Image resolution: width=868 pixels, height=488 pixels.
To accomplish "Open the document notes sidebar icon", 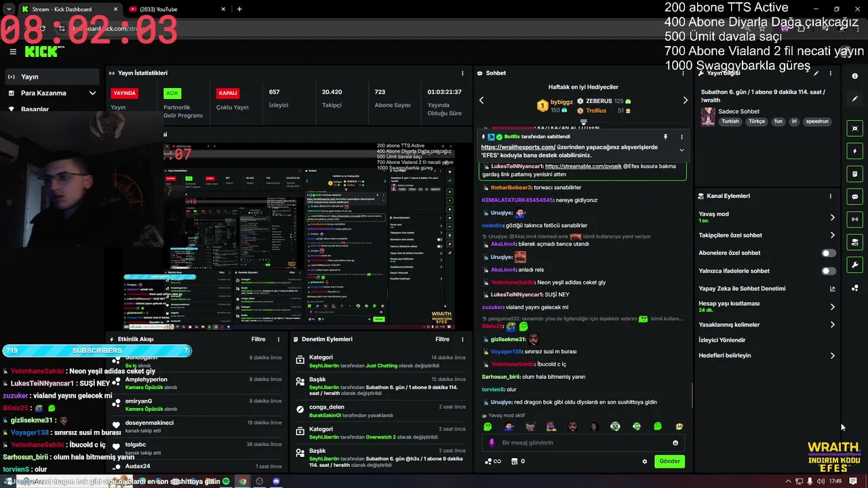I will [x=854, y=174].
